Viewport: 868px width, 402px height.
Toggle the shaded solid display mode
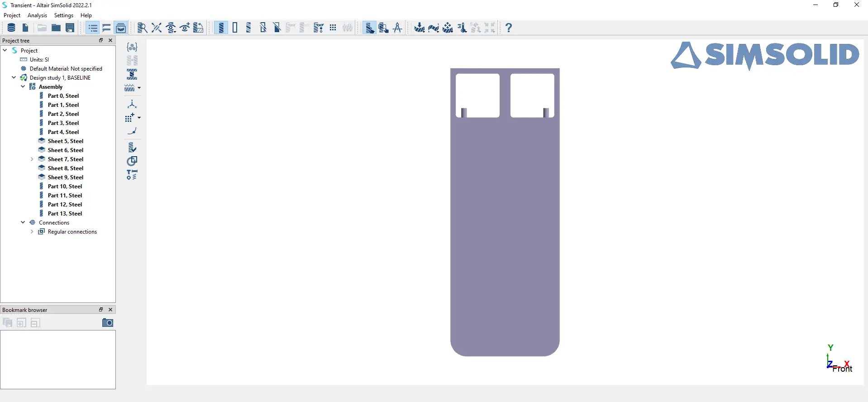(221, 28)
